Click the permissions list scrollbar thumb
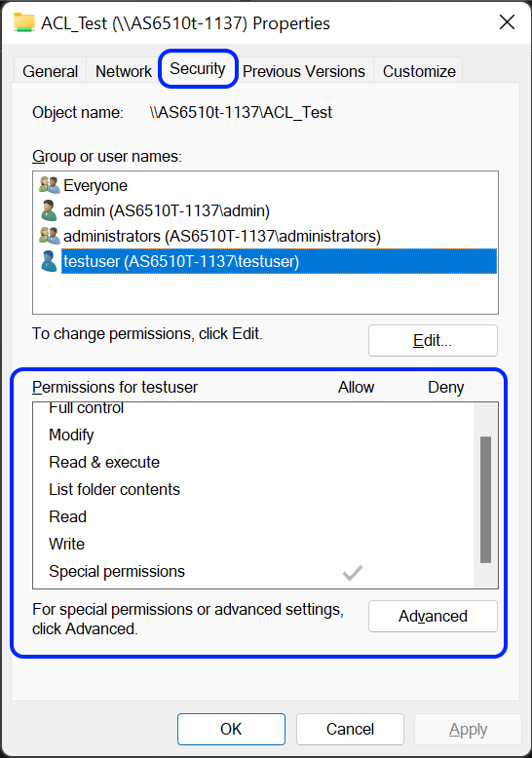This screenshot has height=758, width=532. tap(485, 500)
